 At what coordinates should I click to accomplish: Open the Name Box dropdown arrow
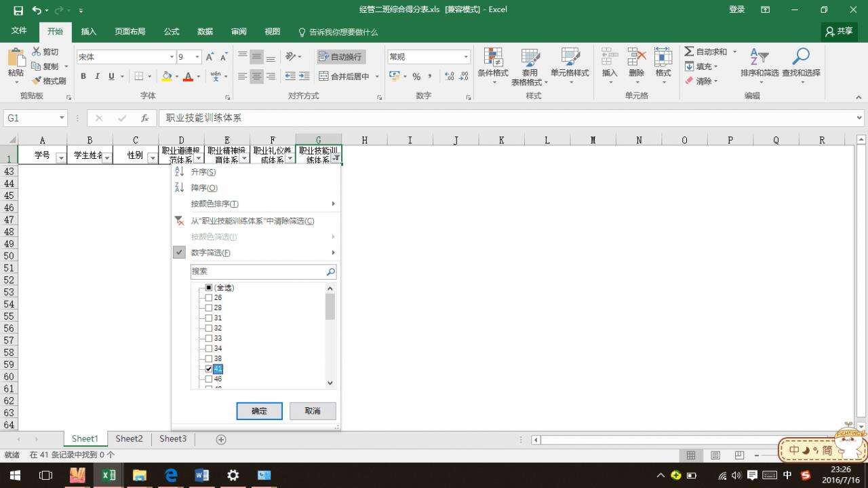62,118
